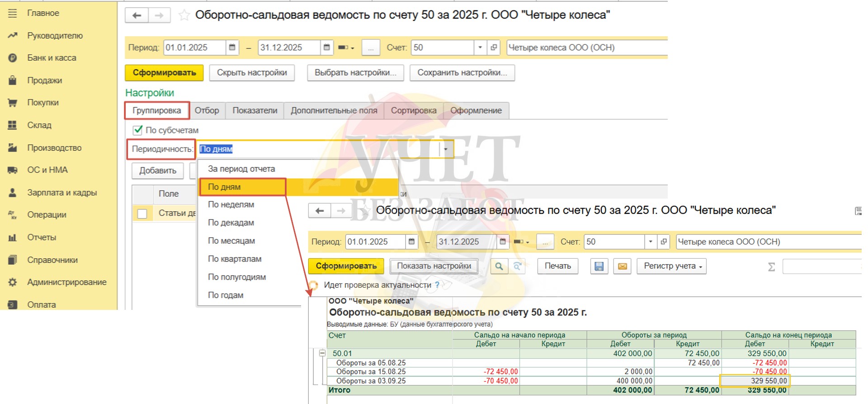The height and width of the screenshot is (404, 868).
Task: Click the Печать button
Action: (x=557, y=266)
